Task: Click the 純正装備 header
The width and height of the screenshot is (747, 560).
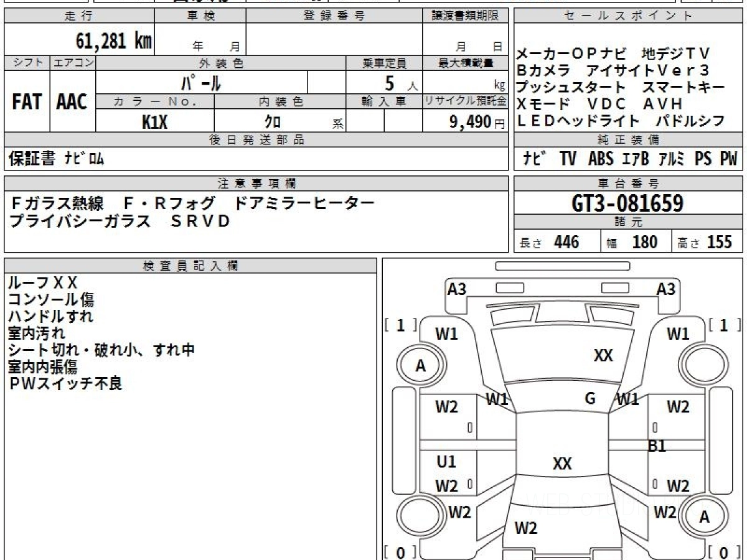Action: click(x=628, y=140)
